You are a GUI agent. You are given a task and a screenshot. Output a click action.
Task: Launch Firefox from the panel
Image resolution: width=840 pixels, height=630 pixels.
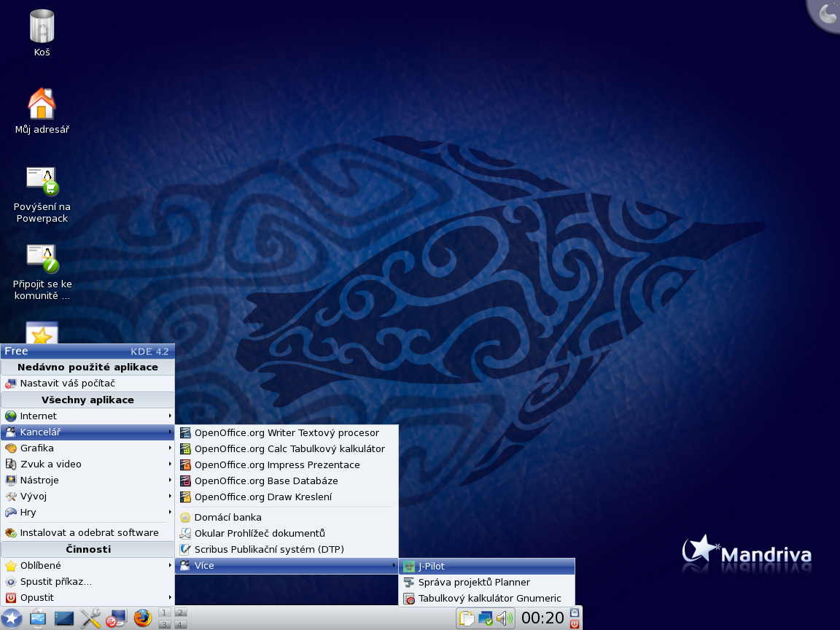142,618
